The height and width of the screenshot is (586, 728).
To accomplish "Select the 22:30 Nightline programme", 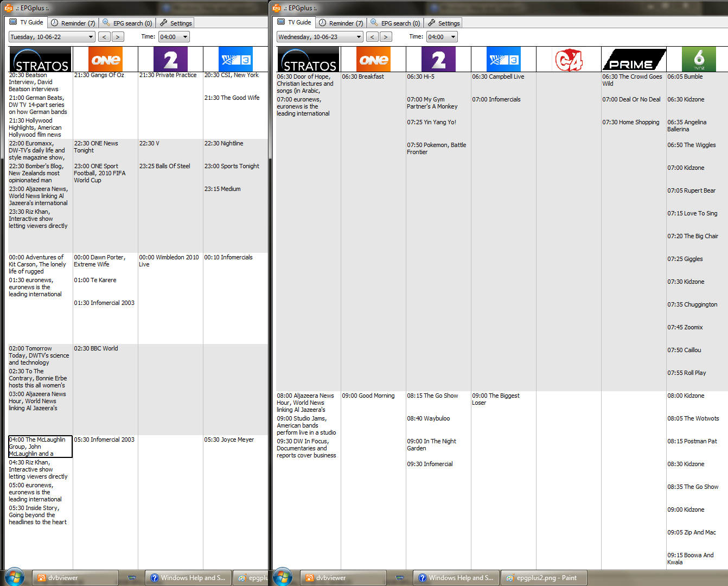I will [223, 144].
